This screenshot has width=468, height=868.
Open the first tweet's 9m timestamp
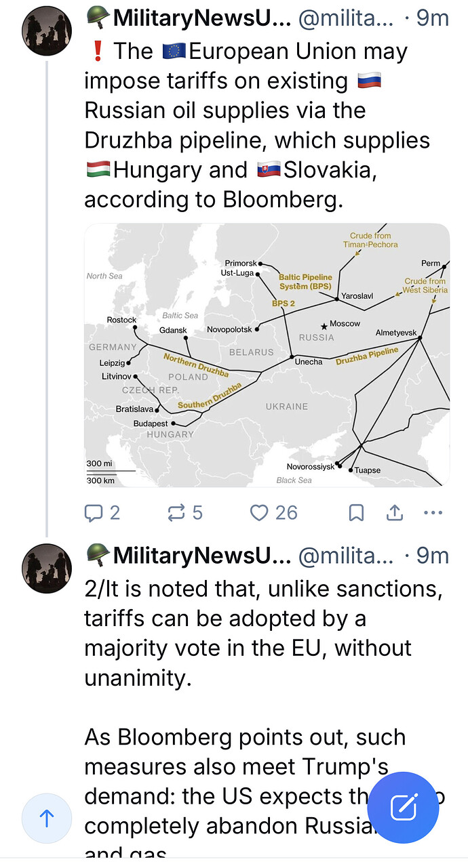pyautogui.click(x=432, y=18)
